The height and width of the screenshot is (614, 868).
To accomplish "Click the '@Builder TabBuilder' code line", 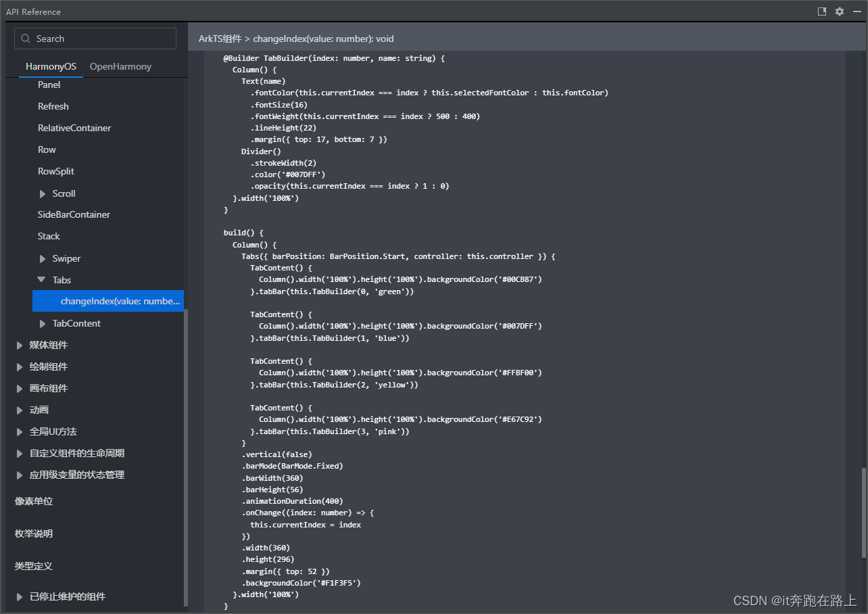I will (x=334, y=58).
